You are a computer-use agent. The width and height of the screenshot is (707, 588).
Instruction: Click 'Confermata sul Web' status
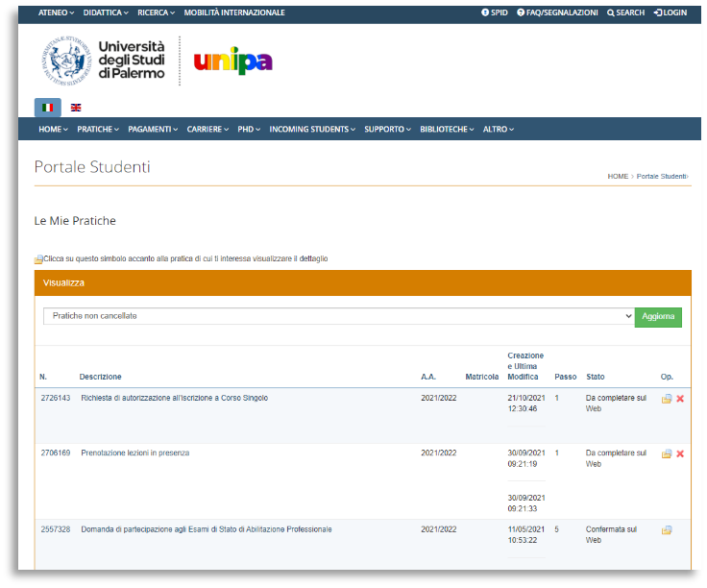tap(611, 535)
